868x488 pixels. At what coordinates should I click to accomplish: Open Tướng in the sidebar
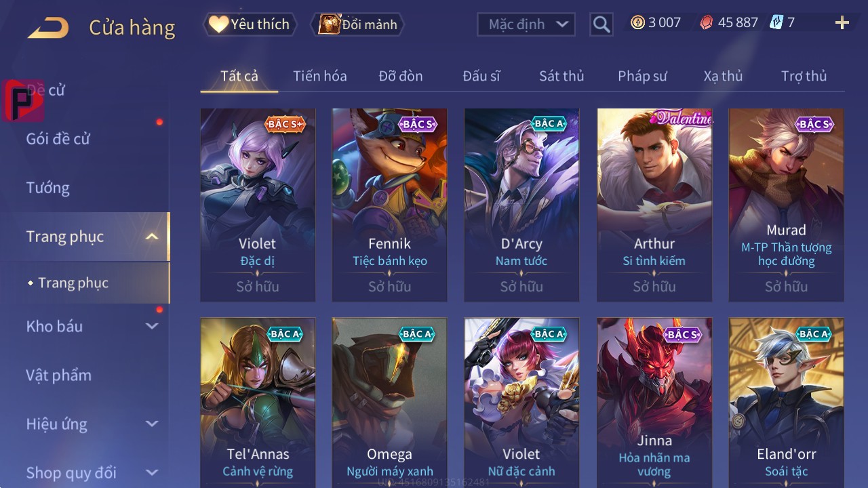pos(48,188)
